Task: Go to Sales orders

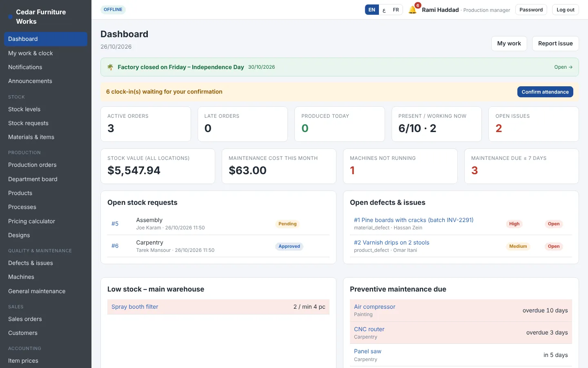Action: coord(45,319)
